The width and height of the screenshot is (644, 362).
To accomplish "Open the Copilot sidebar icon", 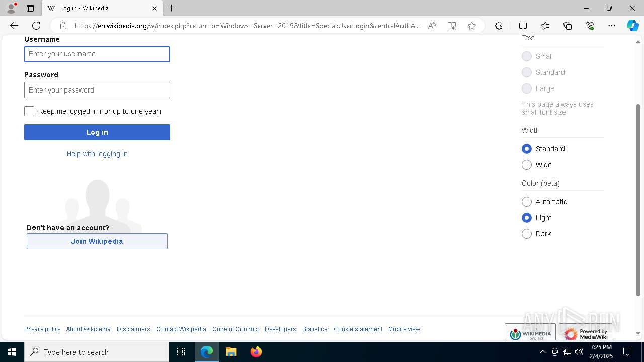I will pyautogui.click(x=632, y=26).
